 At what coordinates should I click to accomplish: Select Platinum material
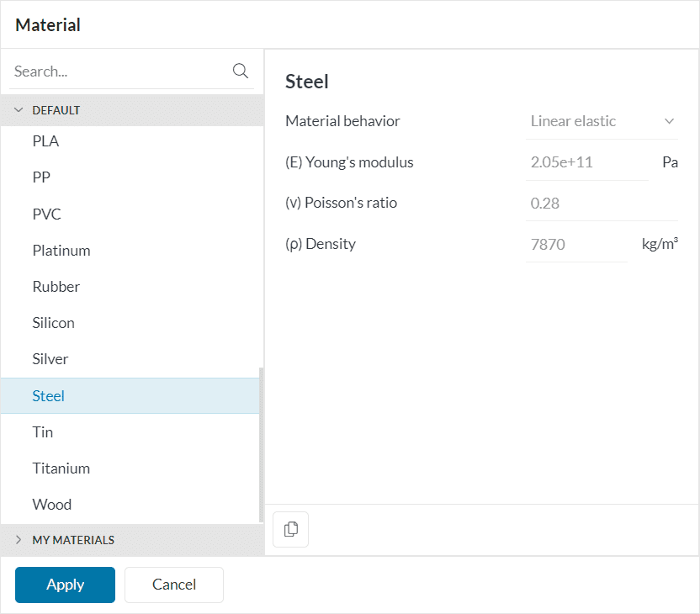click(61, 251)
